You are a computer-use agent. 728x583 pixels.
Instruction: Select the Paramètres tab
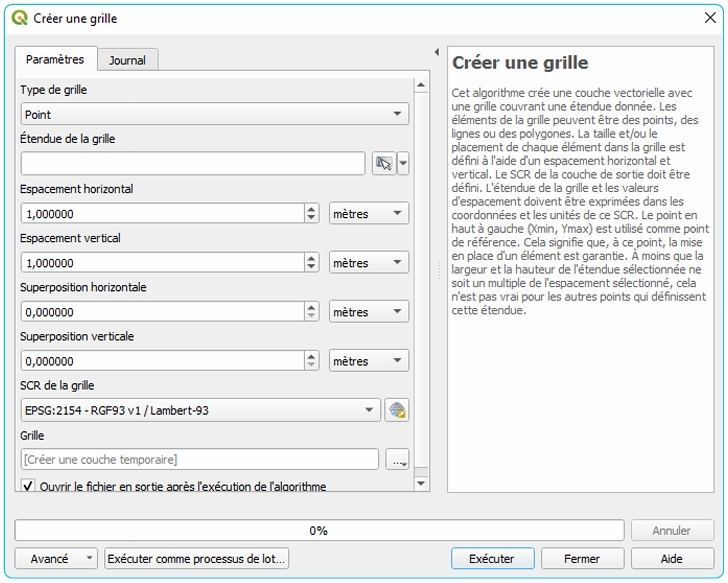pos(55,60)
